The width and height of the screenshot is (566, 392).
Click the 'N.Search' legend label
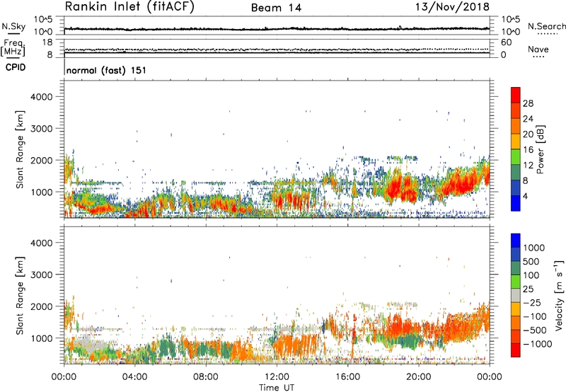pyautogui.click(x=547, y=26)
